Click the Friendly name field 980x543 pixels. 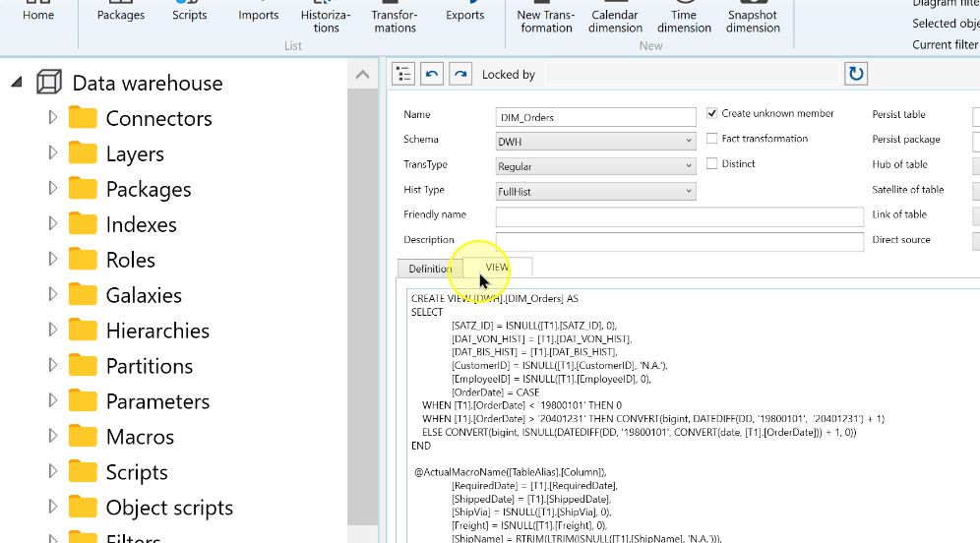(x=679, y=216)
